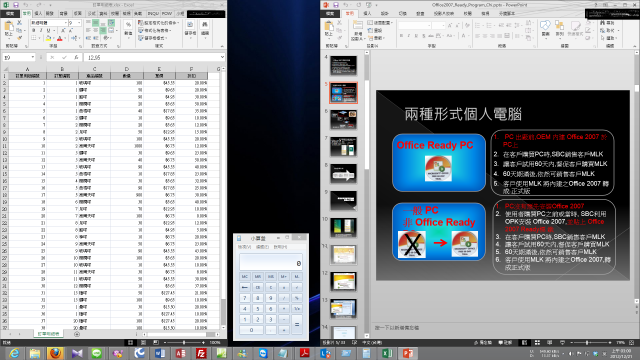Select the green sheet tab in Excel
640x360 pixels.
tap(48, 334)
